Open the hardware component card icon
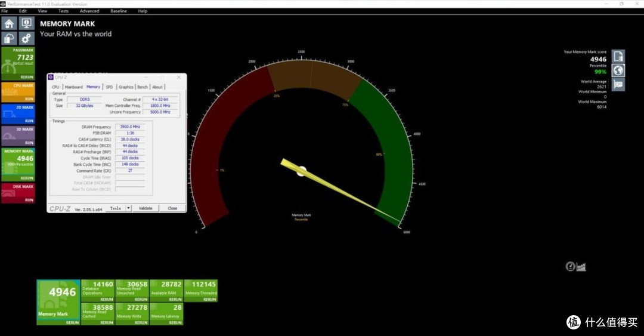The image size is (644, 336). [x=618, y=85]
